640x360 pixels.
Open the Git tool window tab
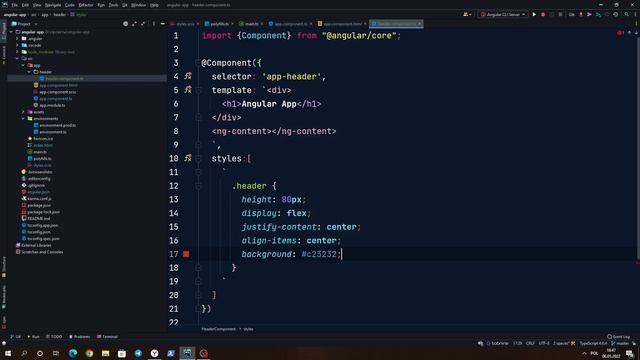(x=16, y=337)
